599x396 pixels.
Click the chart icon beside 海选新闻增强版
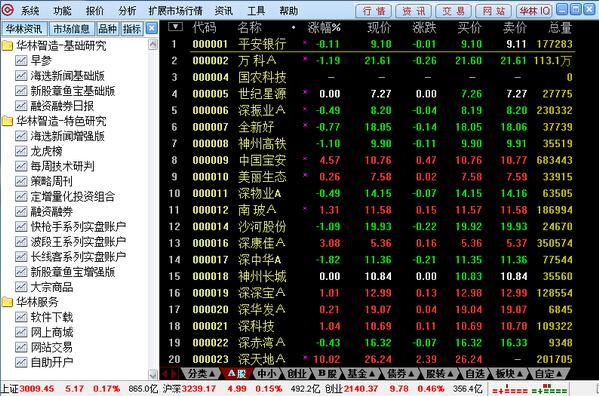21,136
